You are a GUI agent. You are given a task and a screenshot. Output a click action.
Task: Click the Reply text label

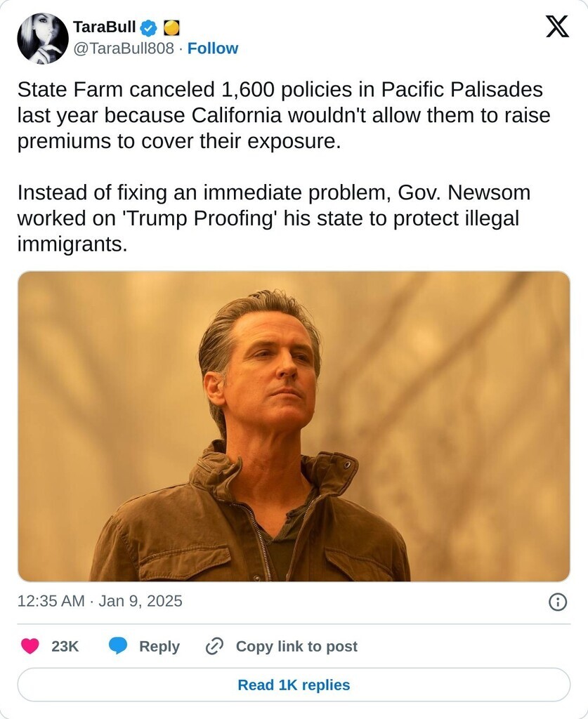159,646
